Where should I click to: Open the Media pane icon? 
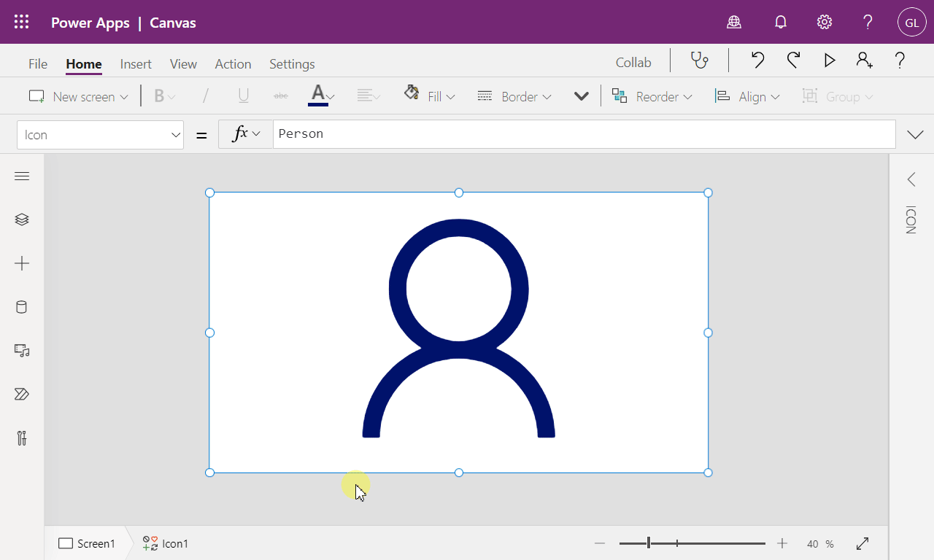tap(22, 351)
